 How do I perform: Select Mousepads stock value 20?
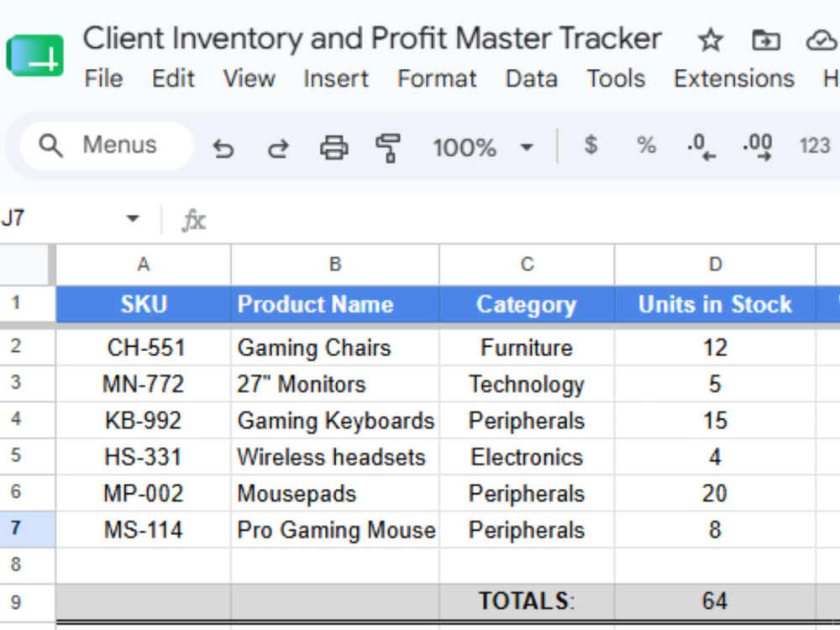715,493
